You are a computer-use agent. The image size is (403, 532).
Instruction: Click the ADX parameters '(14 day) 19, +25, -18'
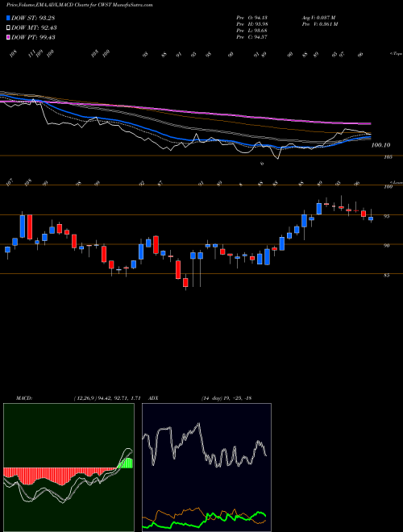coord(226,398)
